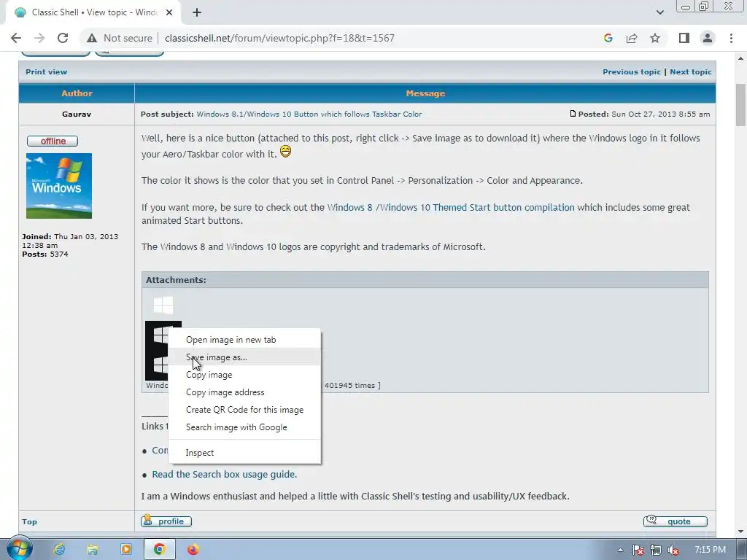Share this page via share icon
The width and height of the screenshot is (747, 560).
(x=632, y=38)
